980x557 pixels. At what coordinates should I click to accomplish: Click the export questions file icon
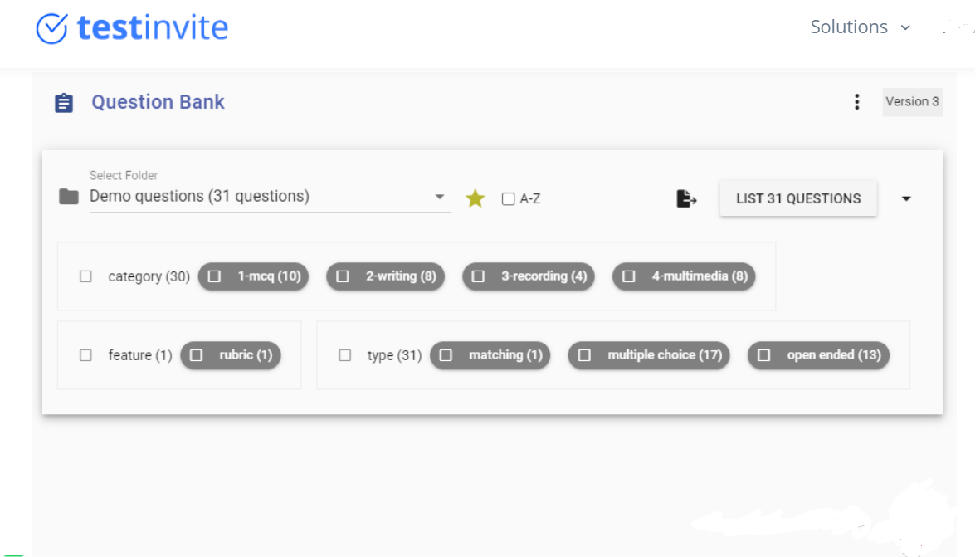(x=686, y=198)
